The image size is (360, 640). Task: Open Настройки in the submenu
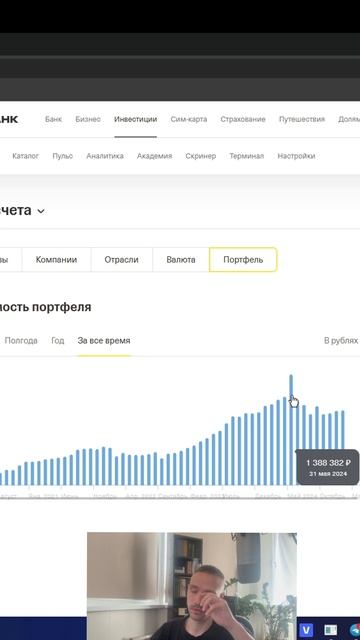point(296,156)
